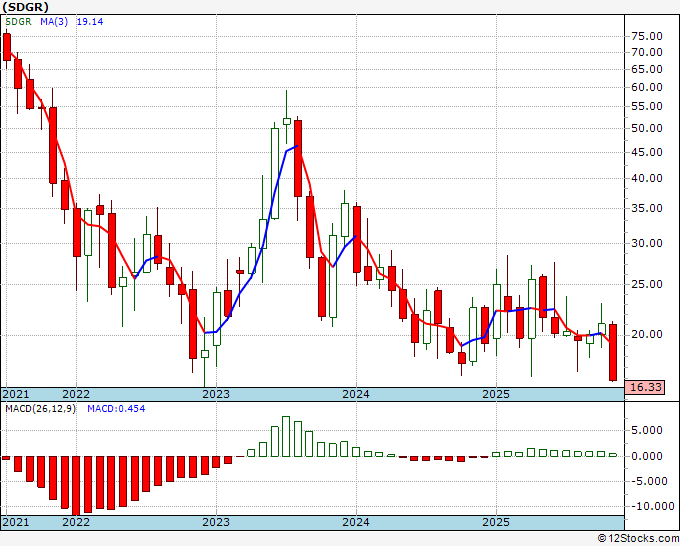The image size is (680, 546).
Task: Click the 75.00 price axis label
Action: click(647, 36)
